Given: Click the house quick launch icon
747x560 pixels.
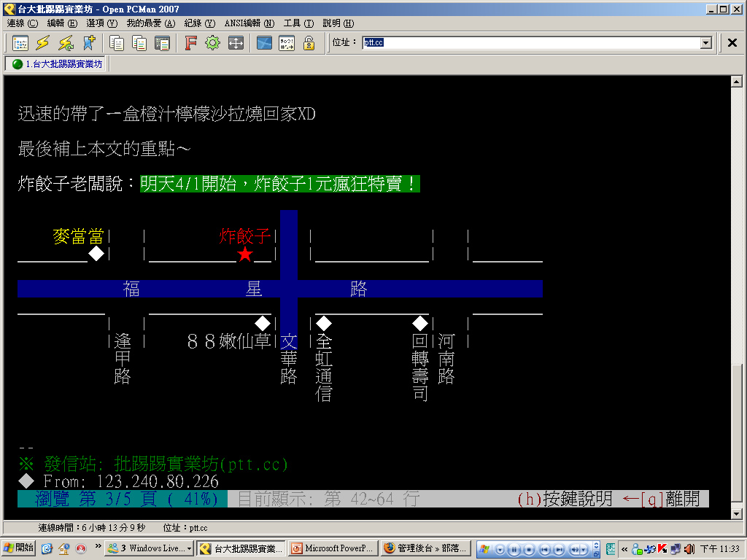Looking at the screenshot, I should [x=64, y=548].
